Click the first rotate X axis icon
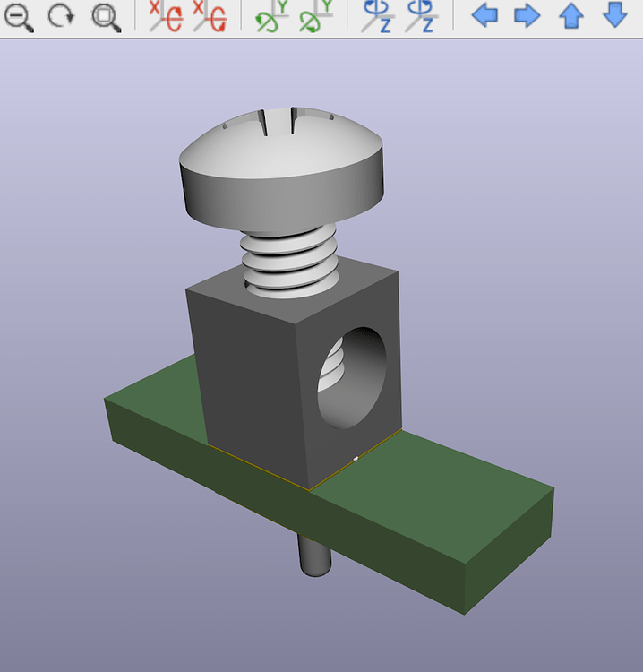This screenshot has height=672, width=643. point(166,17)
